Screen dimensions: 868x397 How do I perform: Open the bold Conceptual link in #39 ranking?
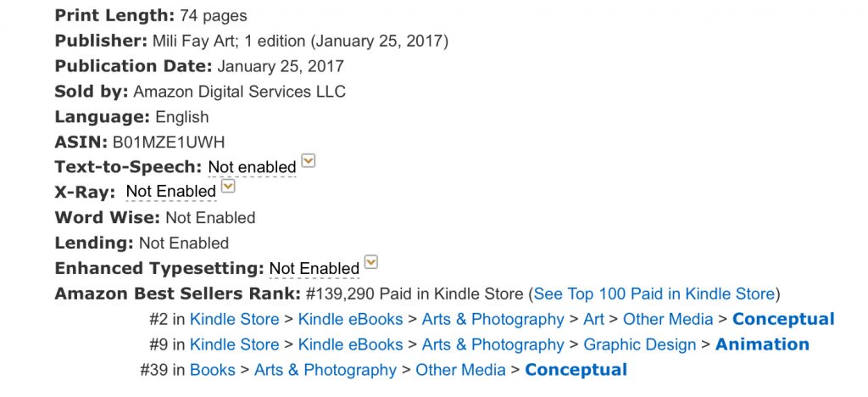576,370
